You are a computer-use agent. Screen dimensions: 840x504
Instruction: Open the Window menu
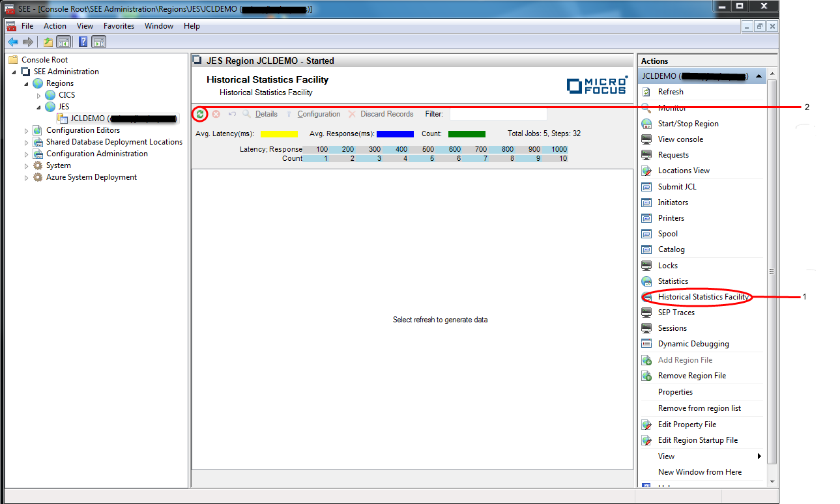(159, 26)
